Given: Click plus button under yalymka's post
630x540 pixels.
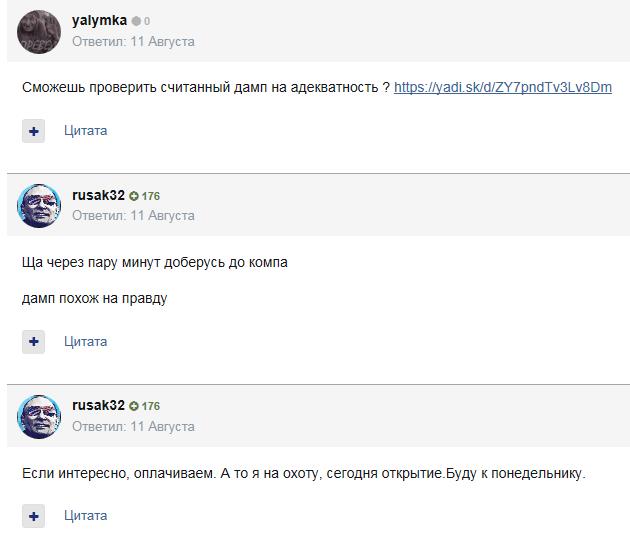Looking at the screenshot, I should pos(34,131).
